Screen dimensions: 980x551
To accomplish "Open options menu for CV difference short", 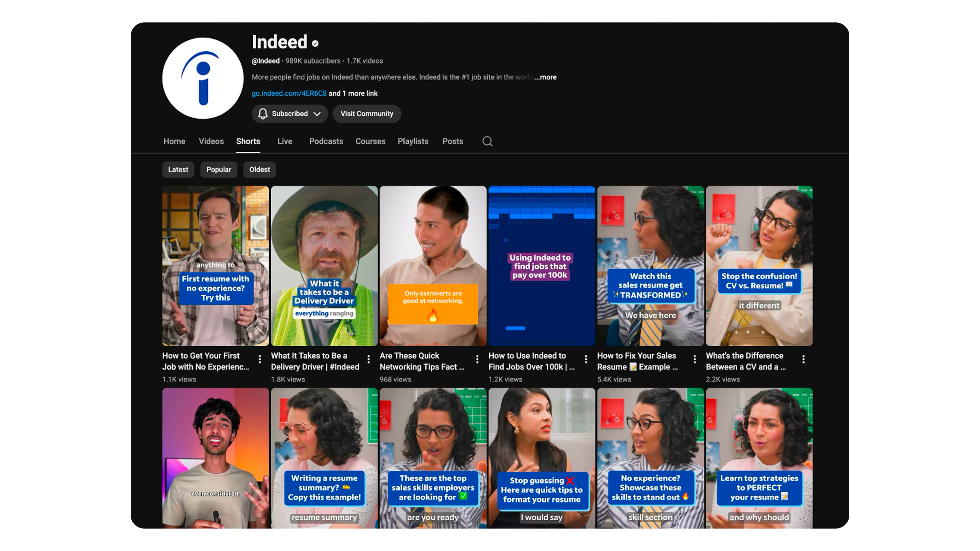I will click(x=803, y=360).
